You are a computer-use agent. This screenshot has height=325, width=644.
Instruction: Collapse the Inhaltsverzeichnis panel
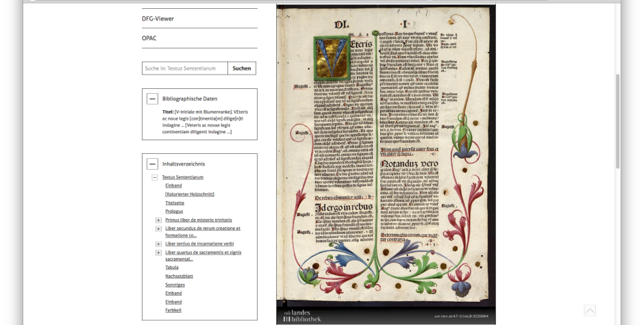click(x=152, y=164)
